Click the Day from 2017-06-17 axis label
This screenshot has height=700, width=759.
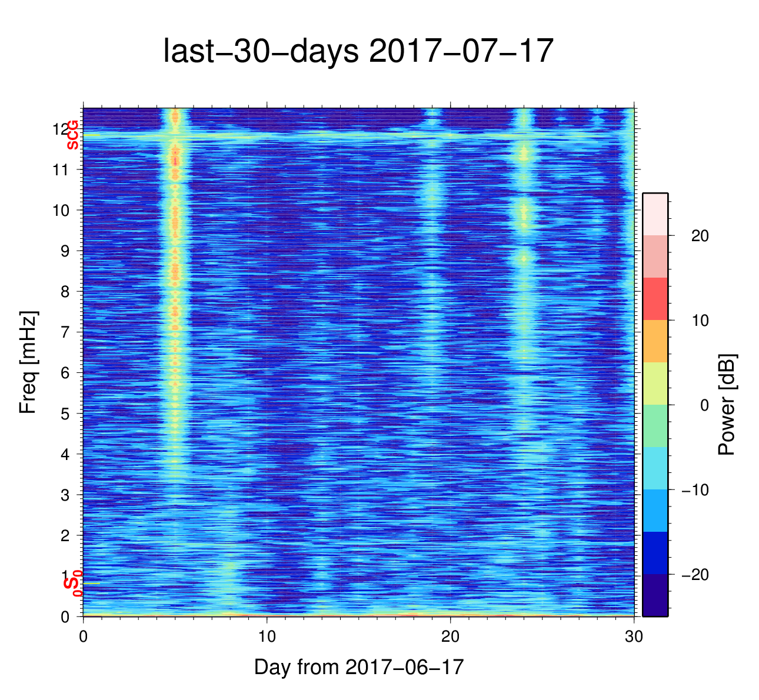359,667
